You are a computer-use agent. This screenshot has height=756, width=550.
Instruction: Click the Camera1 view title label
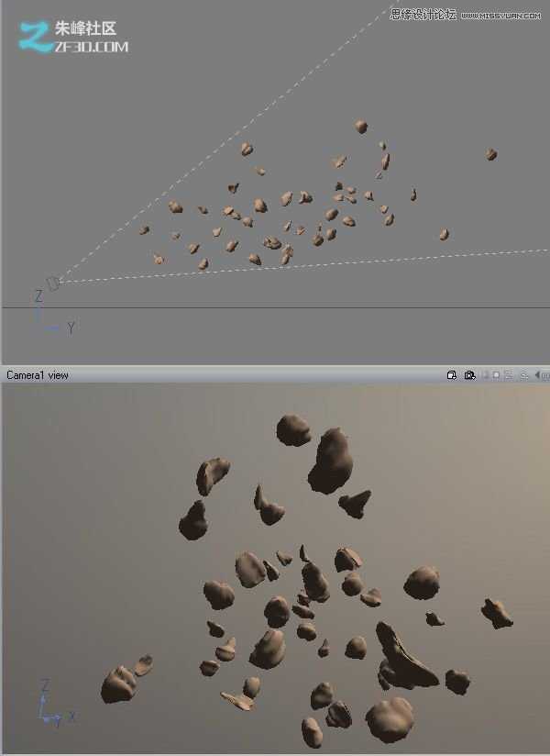38,375
